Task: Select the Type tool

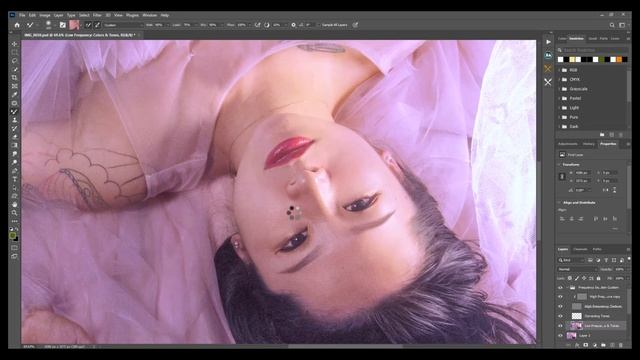Action: 15,179
